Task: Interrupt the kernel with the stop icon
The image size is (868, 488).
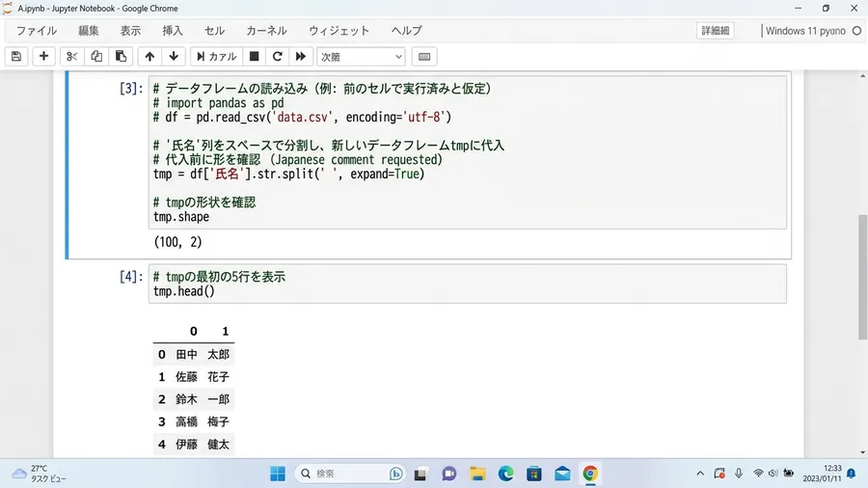Action: pos(254,57)
